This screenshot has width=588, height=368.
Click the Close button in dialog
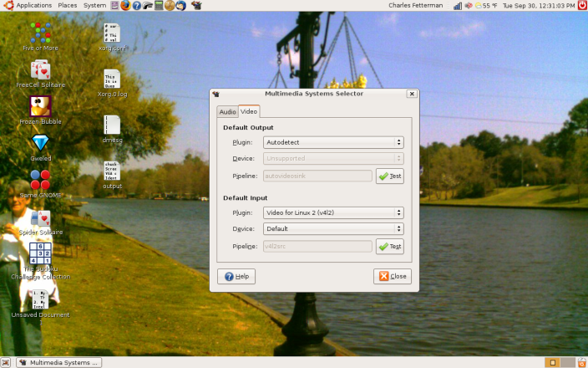click(x=393, y=276)
